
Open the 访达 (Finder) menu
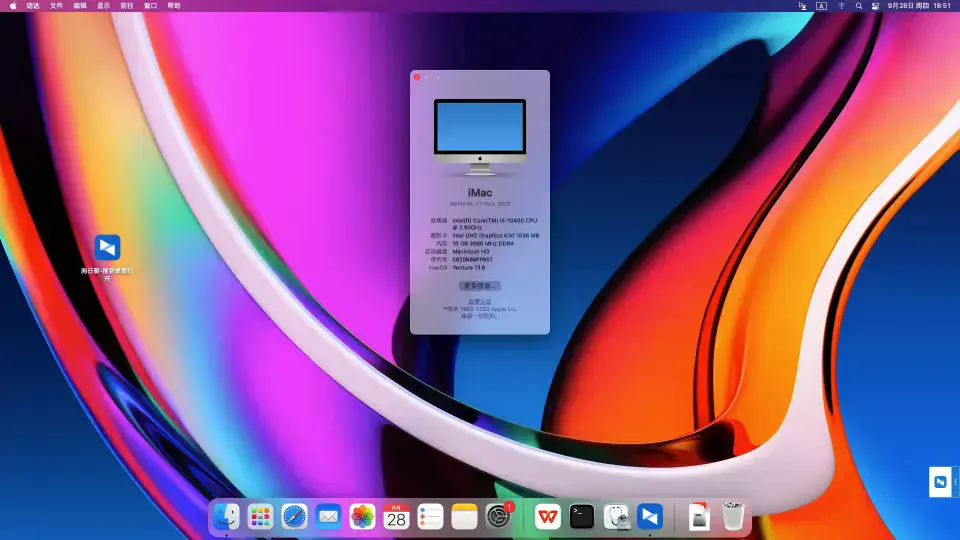(x=33, y=6)
